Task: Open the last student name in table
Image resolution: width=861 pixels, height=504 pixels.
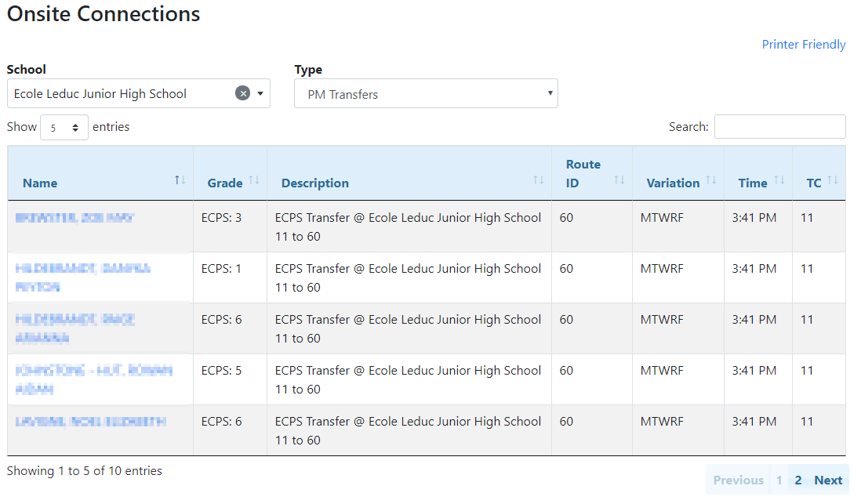Action: coord(90,422)
